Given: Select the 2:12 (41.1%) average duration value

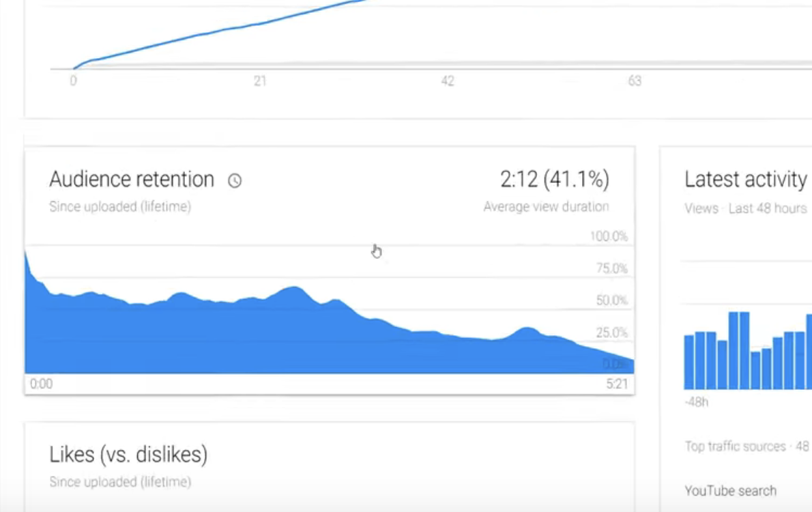Looking at the screenshot, I should coord(554,180).
